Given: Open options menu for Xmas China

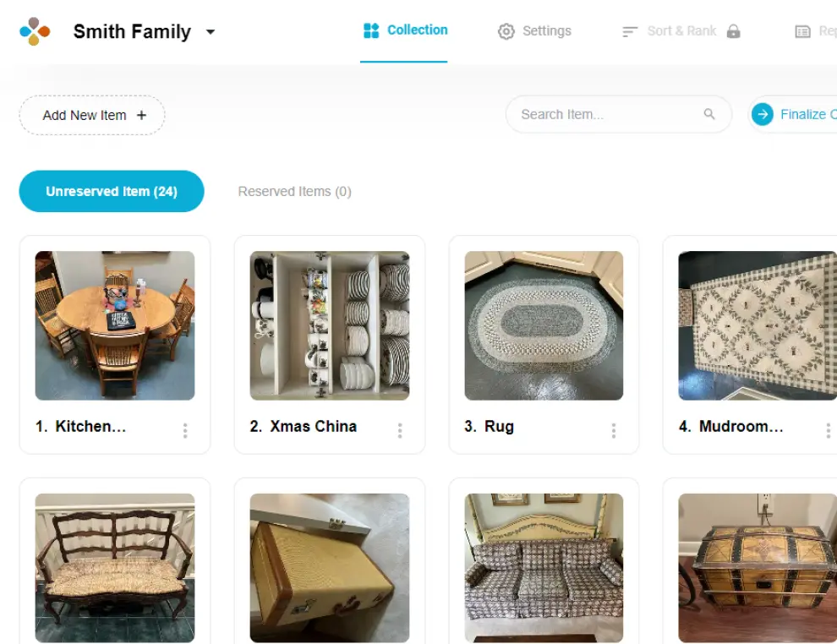Looking at the screenshot, I should [x=400, y=430].
